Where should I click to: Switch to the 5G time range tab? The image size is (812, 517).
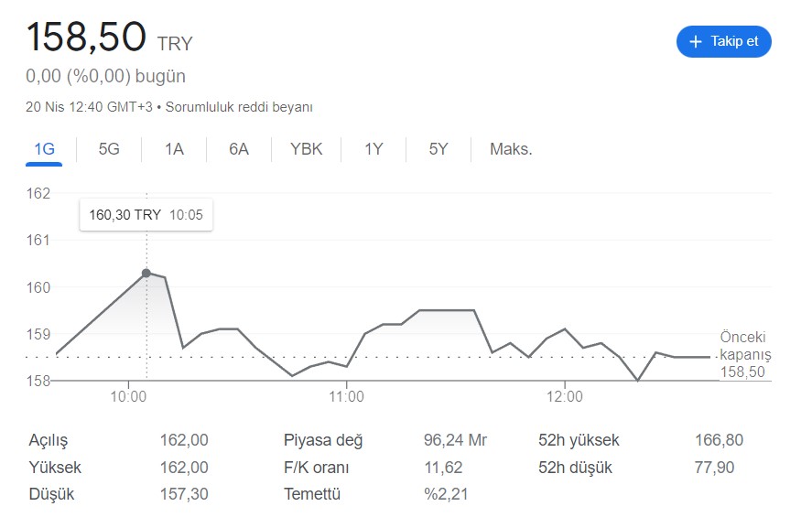coord(109,149)
